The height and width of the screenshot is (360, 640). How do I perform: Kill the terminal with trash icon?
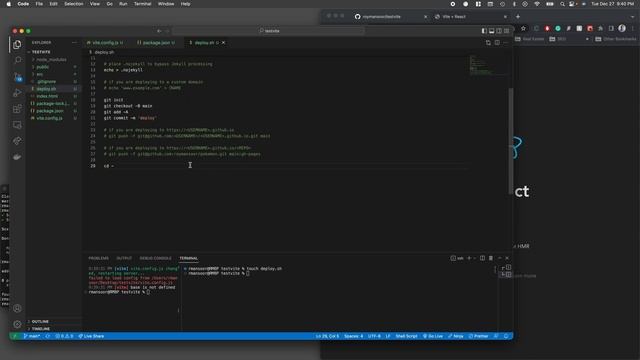(491, 258)
